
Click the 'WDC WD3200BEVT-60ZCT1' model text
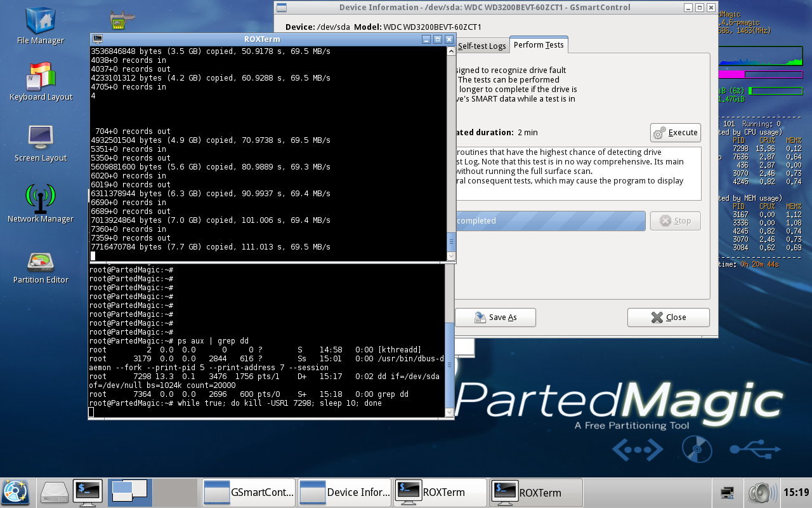pos(433,27)
